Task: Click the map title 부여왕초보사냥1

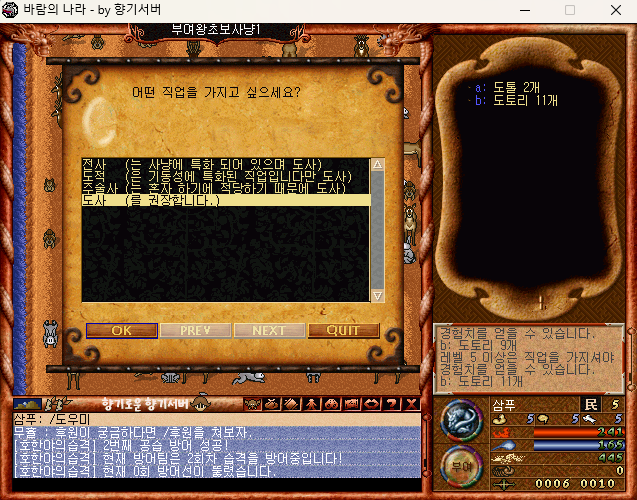Action: 216,30
